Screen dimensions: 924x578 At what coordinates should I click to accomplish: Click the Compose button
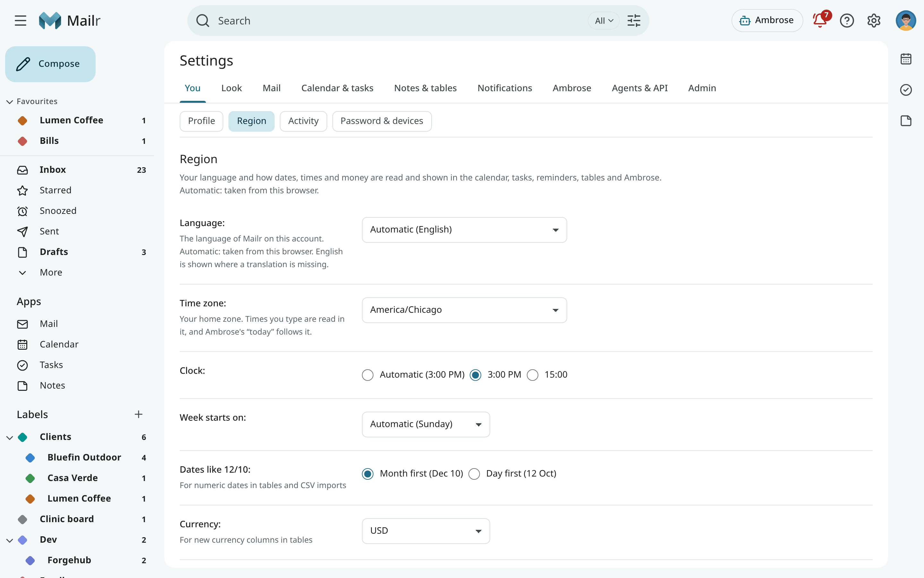tap(50, 64)
